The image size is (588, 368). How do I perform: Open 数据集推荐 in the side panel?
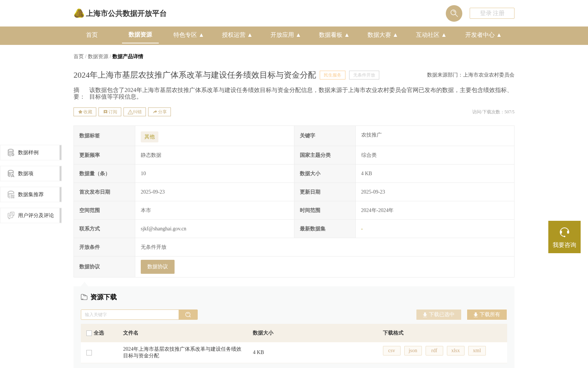pos(31,195)
